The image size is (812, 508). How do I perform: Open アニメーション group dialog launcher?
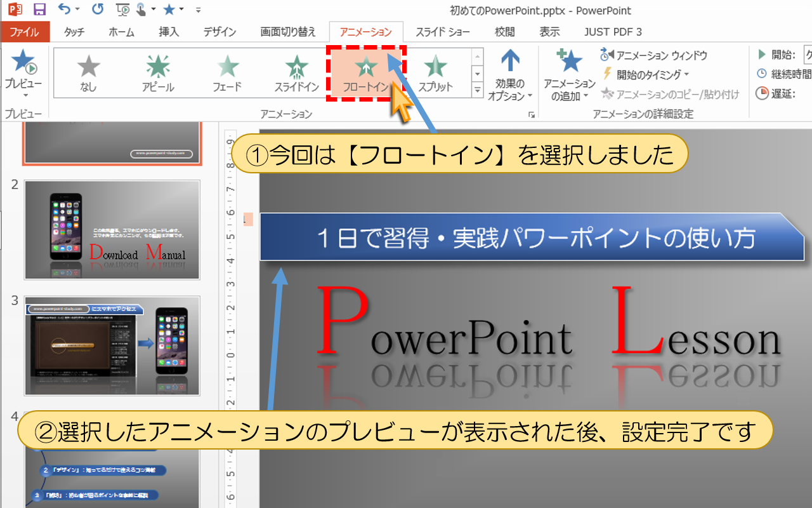531,114
